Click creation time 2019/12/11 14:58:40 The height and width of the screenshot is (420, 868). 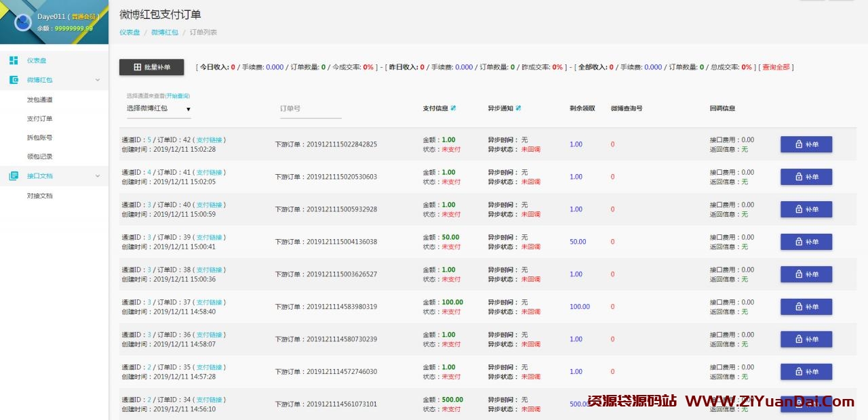click(184, 312)
